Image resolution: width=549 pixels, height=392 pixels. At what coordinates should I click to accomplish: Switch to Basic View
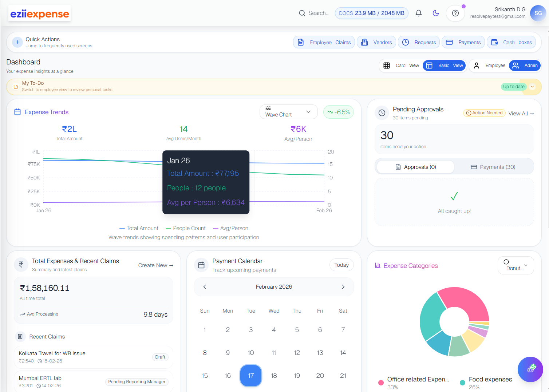[445, 66]
